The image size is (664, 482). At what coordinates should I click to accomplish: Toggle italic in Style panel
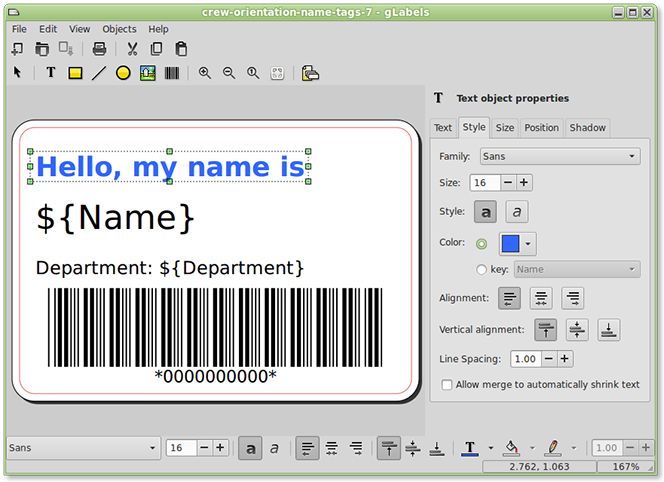[x=517, y=211]
